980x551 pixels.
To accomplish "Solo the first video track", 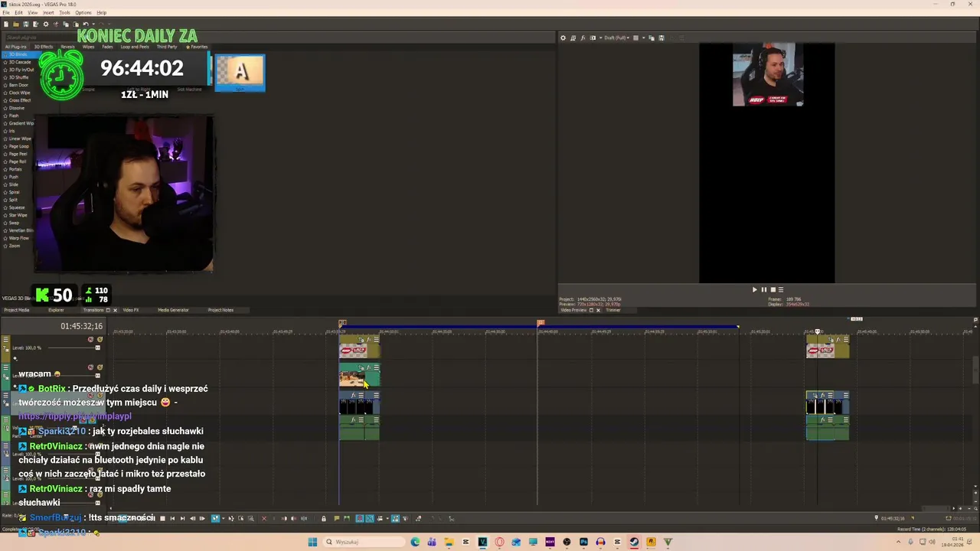I will click(x=100, y=339).
